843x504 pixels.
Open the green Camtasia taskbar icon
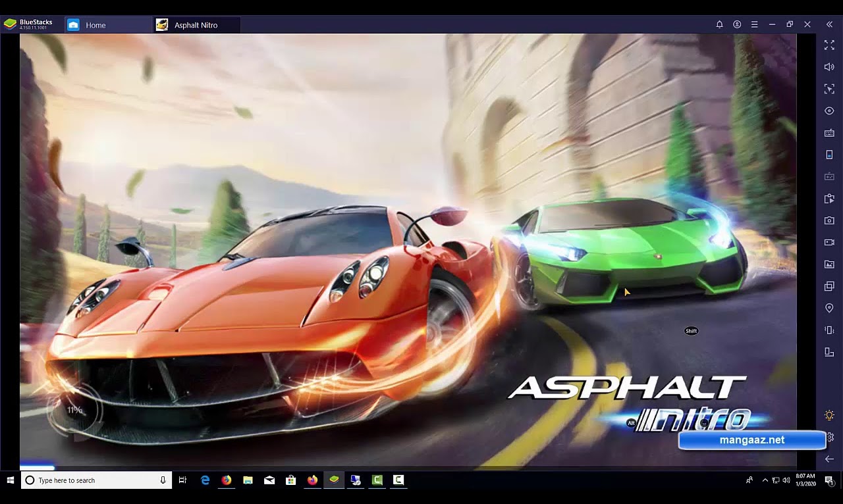[377, 480]
